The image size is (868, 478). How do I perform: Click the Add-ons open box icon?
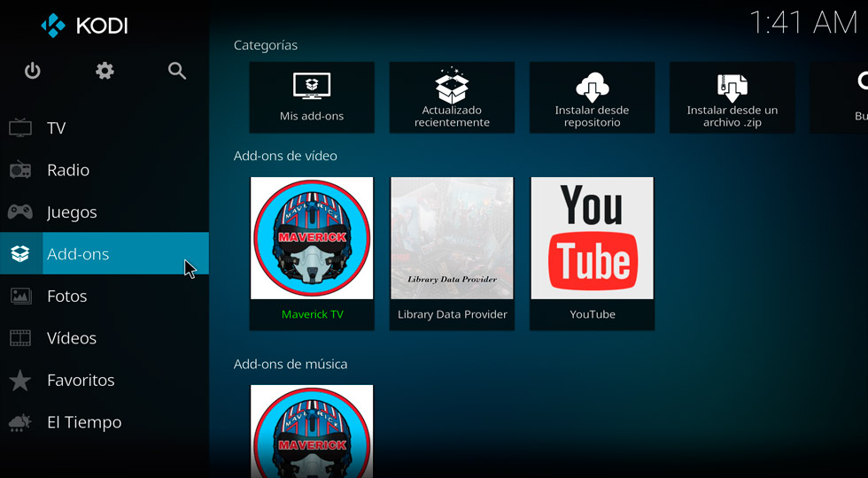[20, 253]
